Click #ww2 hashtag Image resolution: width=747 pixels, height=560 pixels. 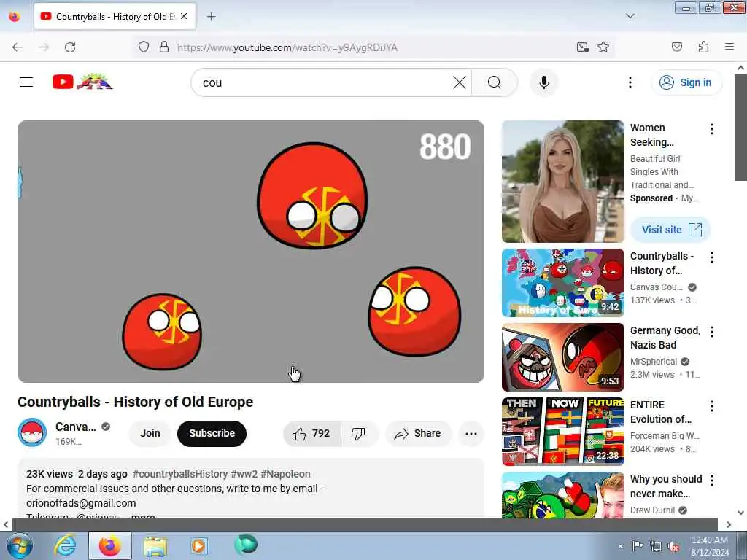pos(244,474)
